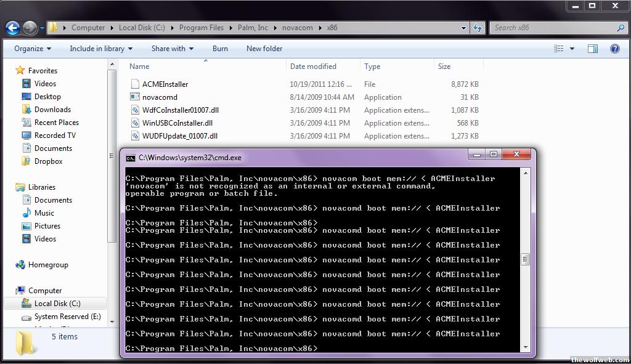
Task: Sort files by Date modified column
Action: pyautogui.click(x=313, y=67)
